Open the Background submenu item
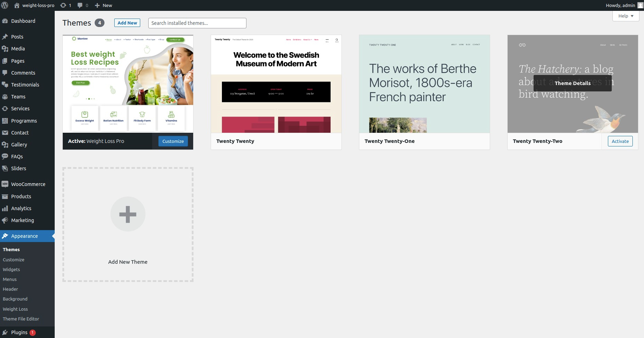 click(x=15, y=299)
